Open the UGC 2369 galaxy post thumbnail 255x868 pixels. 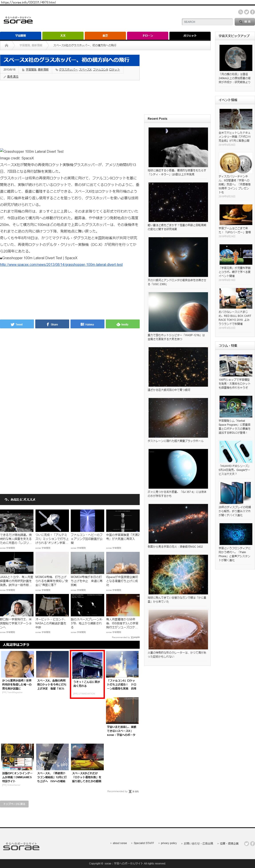pyautogui.click(x=178, y=257)
